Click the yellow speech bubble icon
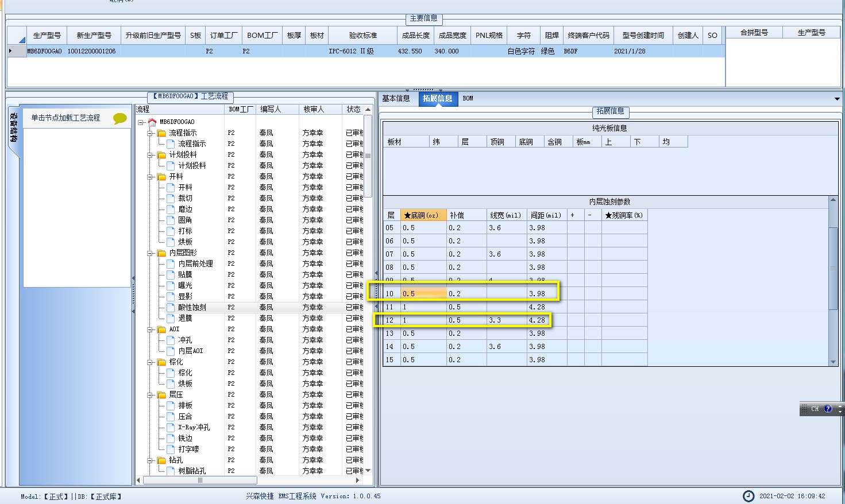This screenshot has width=845, height=504. [119, 118]
